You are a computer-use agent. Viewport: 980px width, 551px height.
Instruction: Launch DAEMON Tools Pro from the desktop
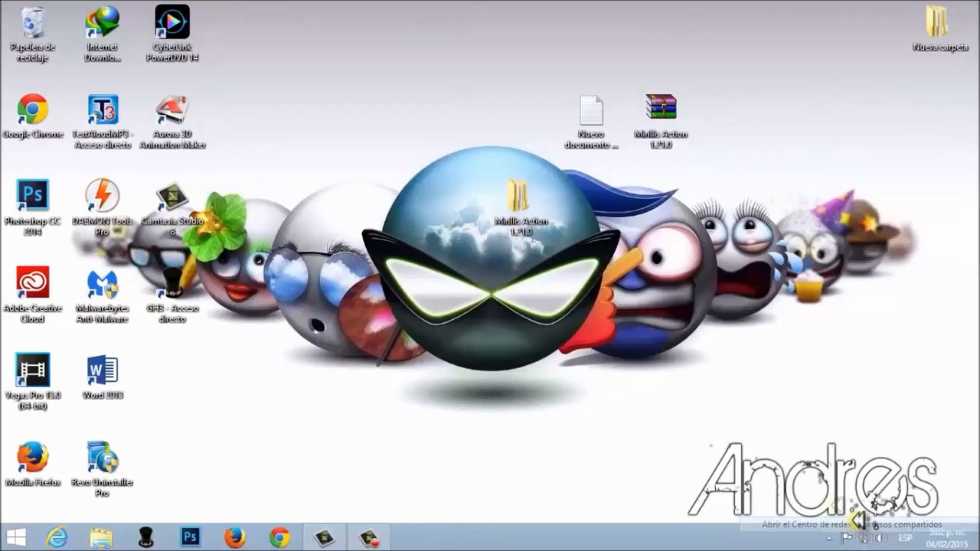[x=102, y=208]
